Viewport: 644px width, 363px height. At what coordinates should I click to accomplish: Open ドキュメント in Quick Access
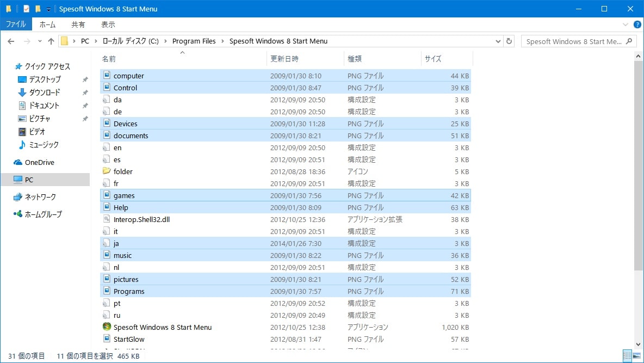pyautogui.click(x=39, y=106)
